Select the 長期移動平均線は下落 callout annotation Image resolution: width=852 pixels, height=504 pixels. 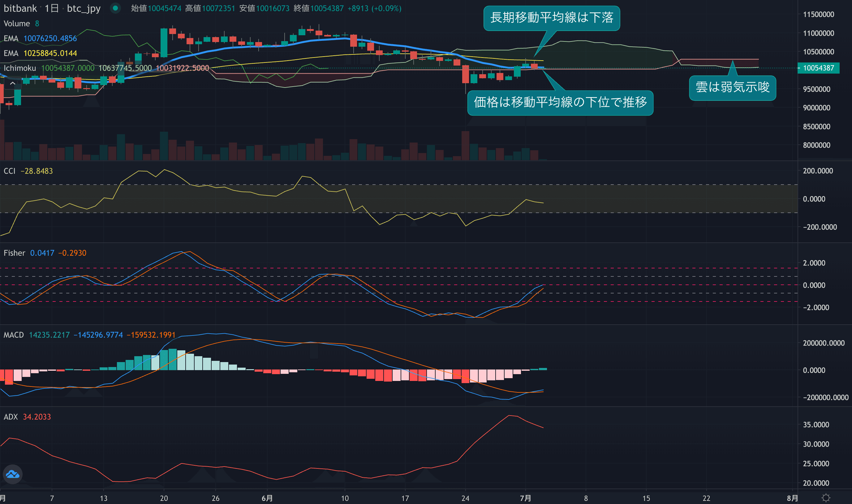551,18
